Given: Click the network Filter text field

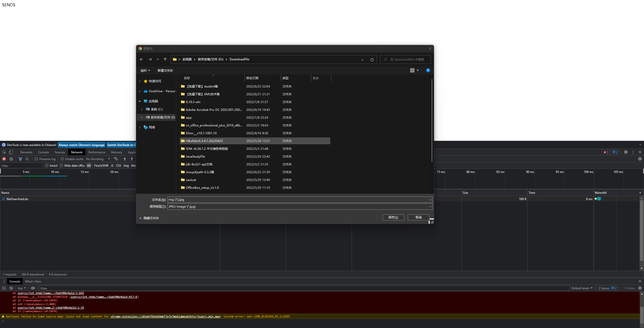Looking at the screenshot, I should pos(21,166).
